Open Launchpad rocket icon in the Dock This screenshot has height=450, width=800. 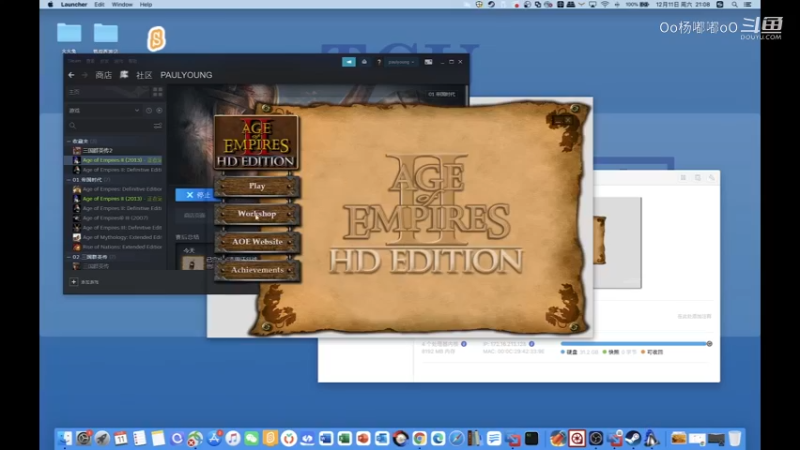pos(102,438)
